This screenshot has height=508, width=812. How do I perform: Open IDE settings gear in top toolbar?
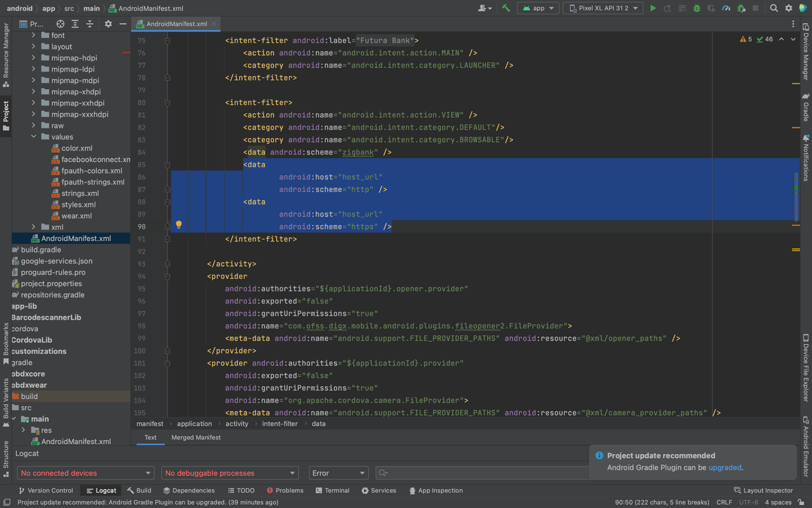pyautogui.click(x=789, y=8)
